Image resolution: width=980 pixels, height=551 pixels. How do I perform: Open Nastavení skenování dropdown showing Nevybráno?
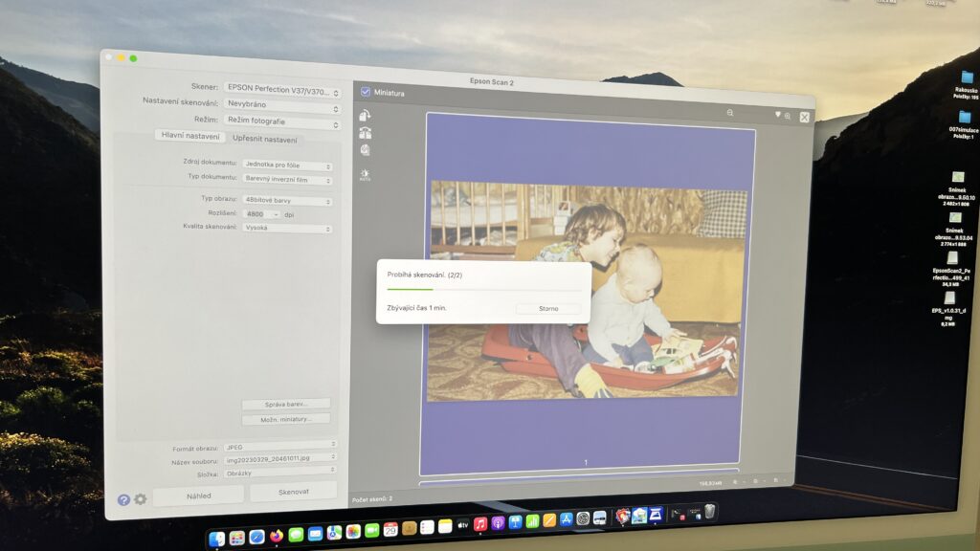[x=282, y=106]
